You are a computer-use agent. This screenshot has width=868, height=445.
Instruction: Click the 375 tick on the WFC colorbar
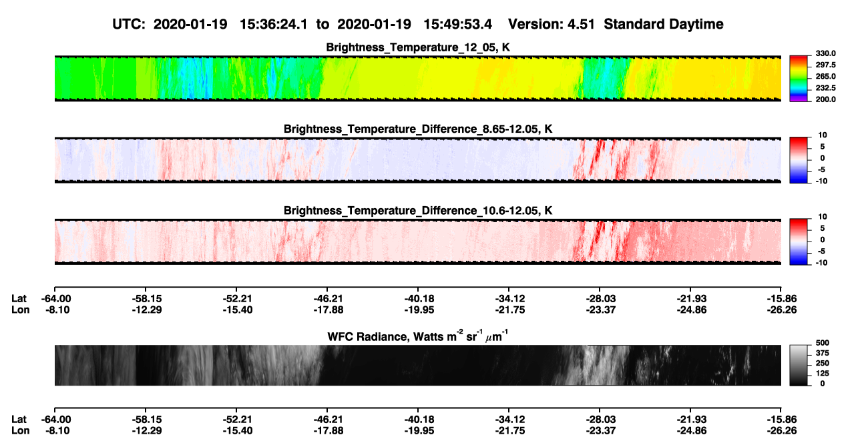822,353
